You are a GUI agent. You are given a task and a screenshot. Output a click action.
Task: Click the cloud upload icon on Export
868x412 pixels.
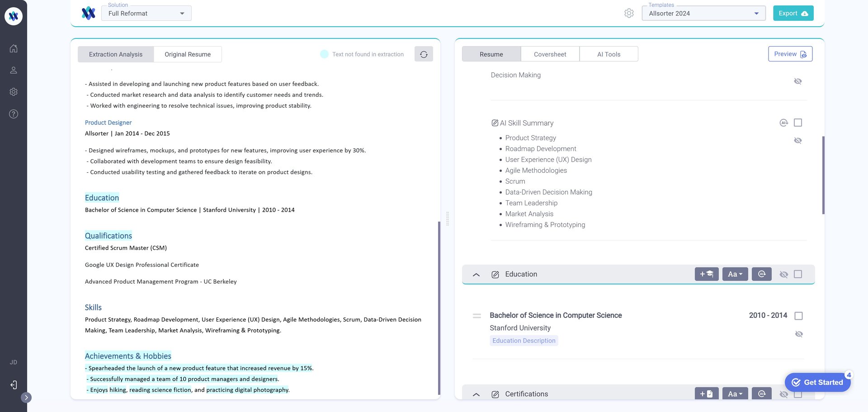805,14
